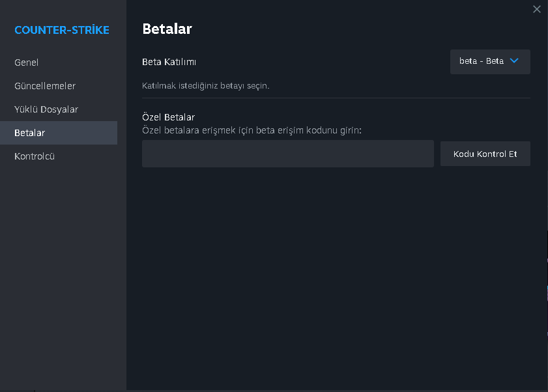Click the Beta Katılımı label
The width and height of the screenshot is (548, 392).
(x=169, y=62)
